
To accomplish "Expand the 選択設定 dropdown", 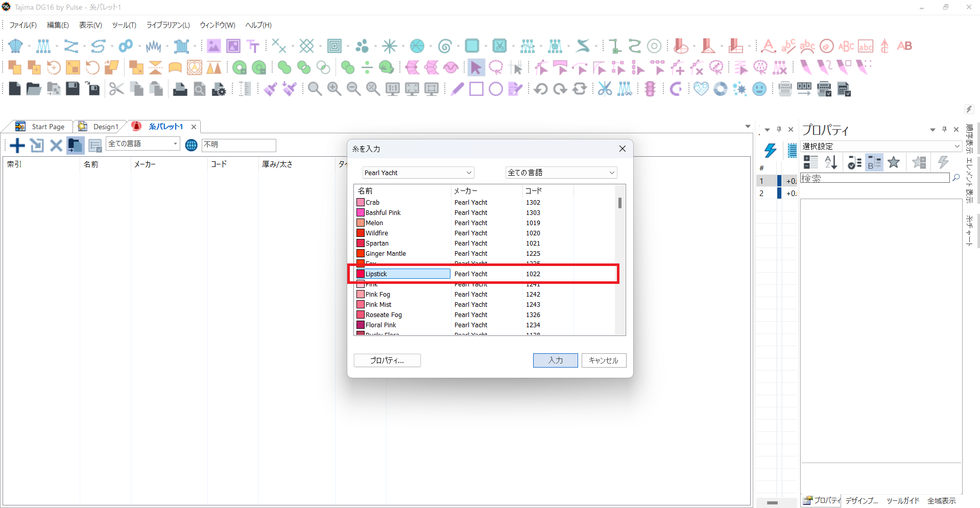I will coord(881,147).
